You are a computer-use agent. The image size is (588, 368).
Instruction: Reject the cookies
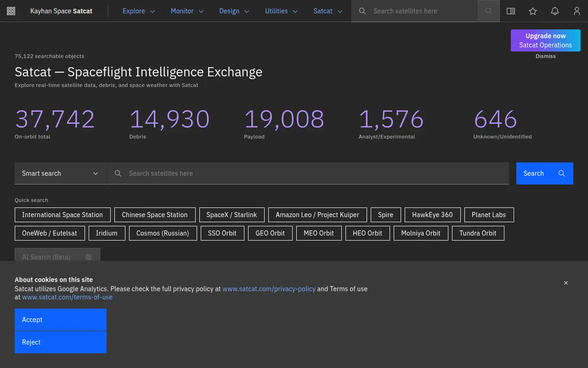[x=61, y=342]
